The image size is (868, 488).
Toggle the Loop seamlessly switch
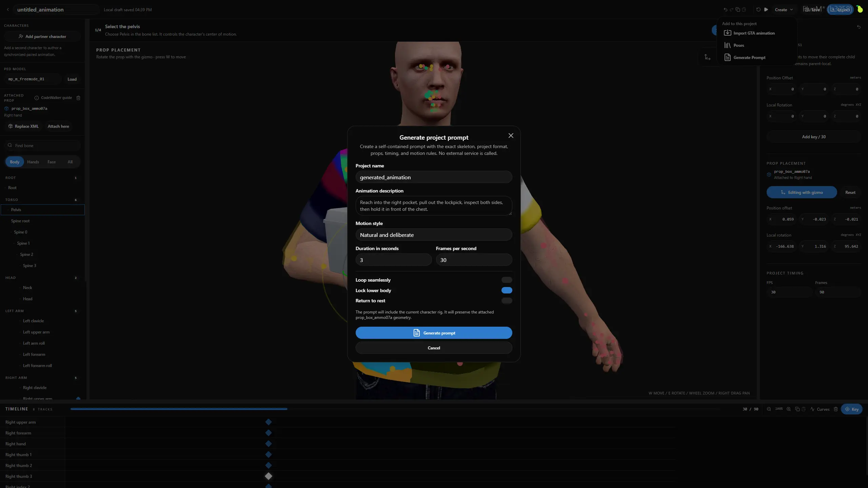pos(507,280)
